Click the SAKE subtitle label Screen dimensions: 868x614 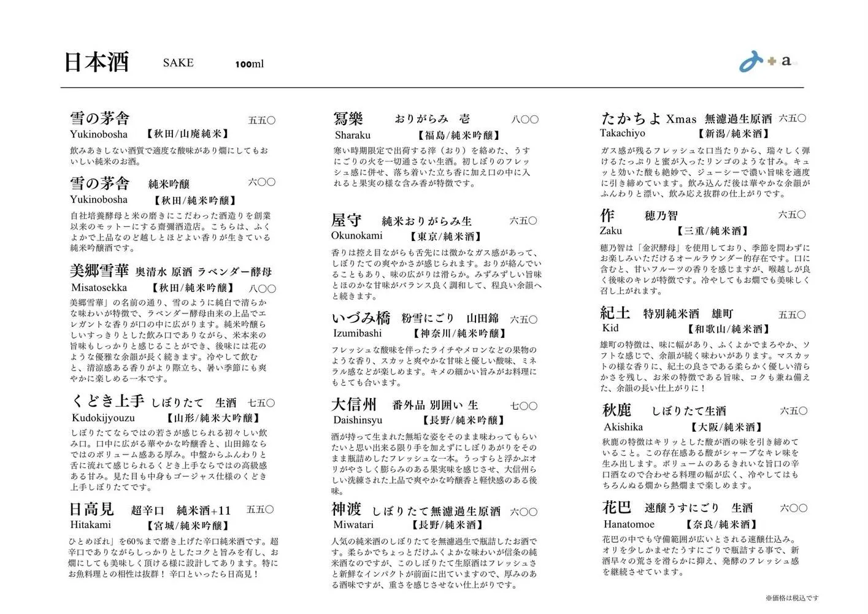pos(178,63)
